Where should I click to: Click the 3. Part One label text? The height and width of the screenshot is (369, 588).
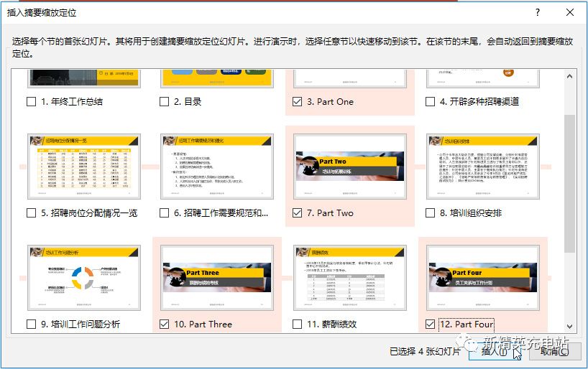point(330,101)
